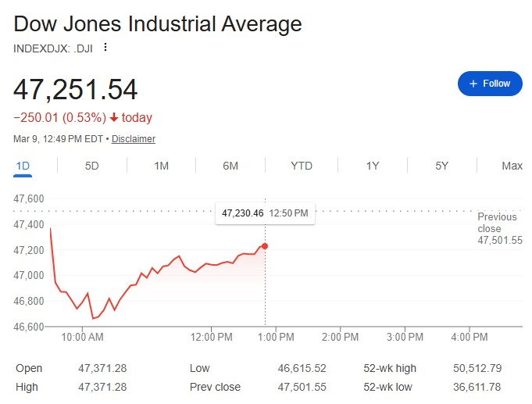Screen dimensions: 532x404
Task: Switch to the 5Y chart tab
Action: tap(442, 166)
